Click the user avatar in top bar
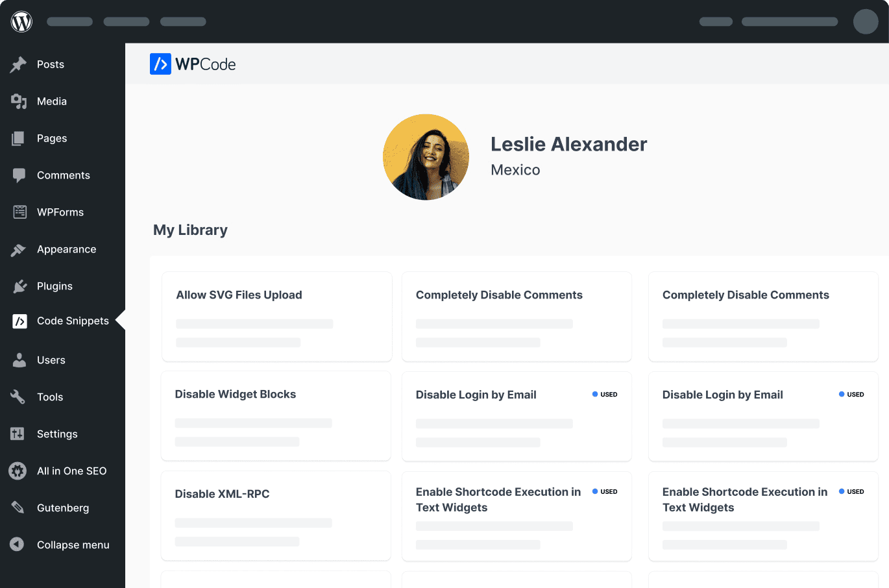This screenshot has height=588, width=889. coord(865,21)
